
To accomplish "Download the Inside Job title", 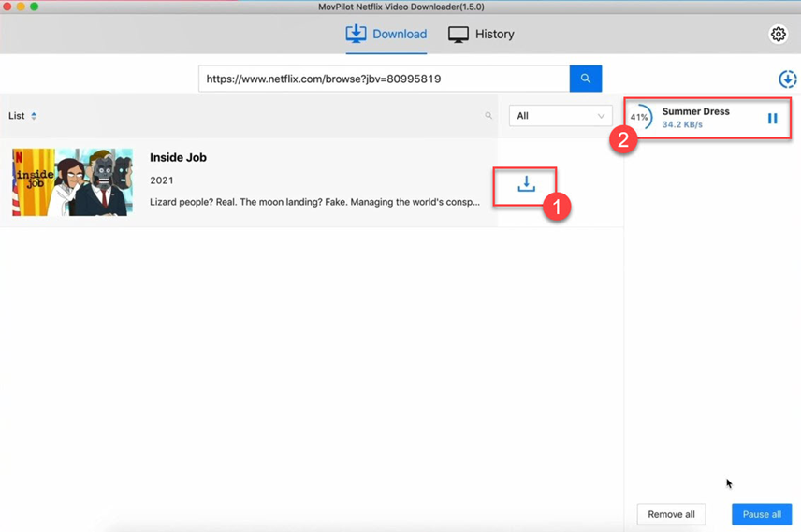I will [x=526, y=184].
